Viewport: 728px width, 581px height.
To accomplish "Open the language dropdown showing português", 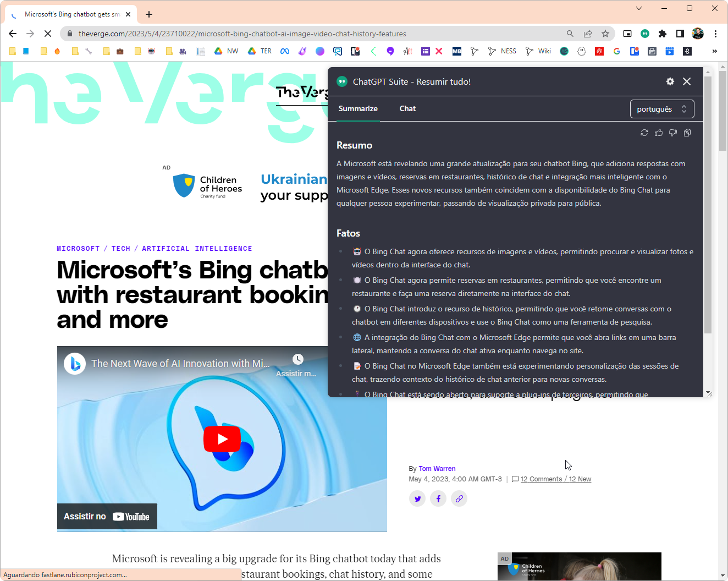I will point(662,109).
